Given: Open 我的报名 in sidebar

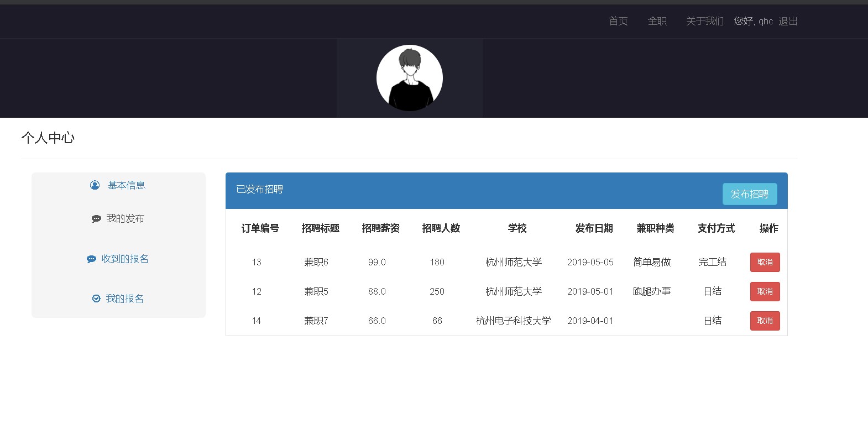Looking at the screenshot, I should [124, 299].
